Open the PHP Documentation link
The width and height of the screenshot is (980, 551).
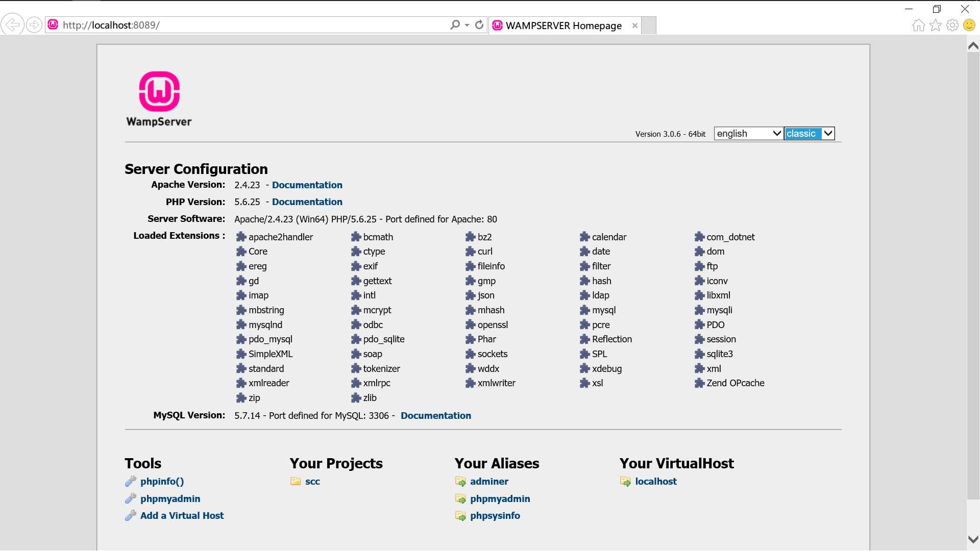click(307, 202)
